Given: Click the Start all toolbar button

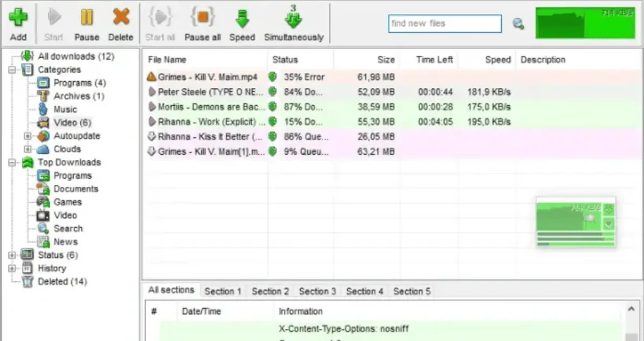Looking at the screenshot, I should (x=160, y=24).
